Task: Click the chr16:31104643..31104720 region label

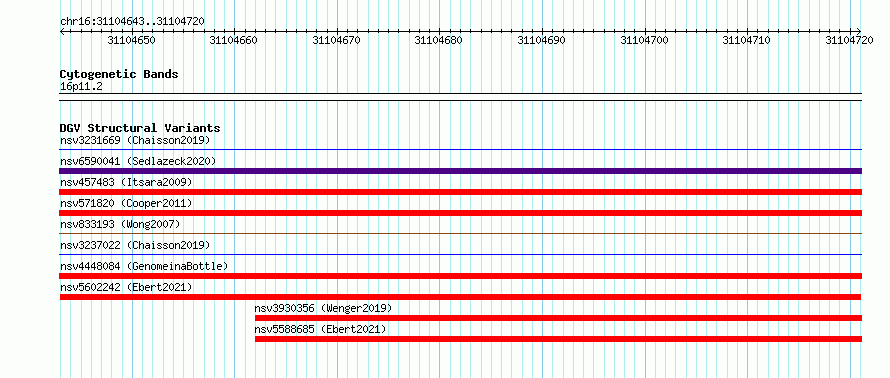Action: [x=132, y=22]
